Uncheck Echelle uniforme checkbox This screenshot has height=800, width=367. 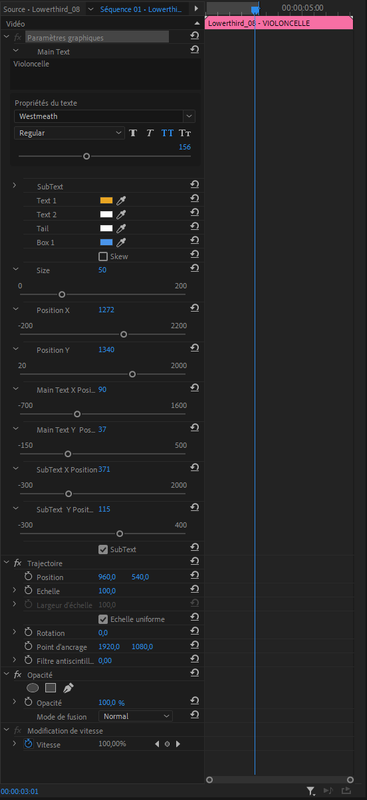(103, 619)
